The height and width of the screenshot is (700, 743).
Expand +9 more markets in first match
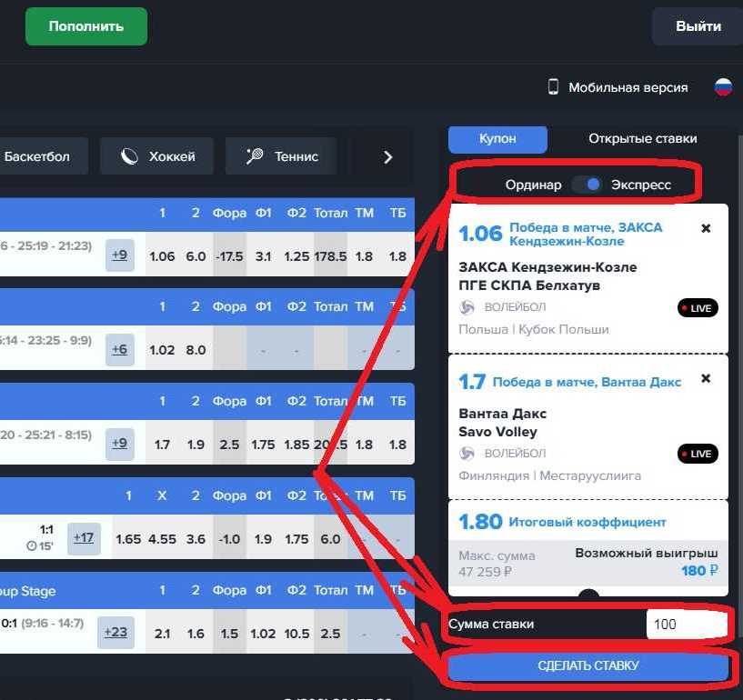[120, 255]
